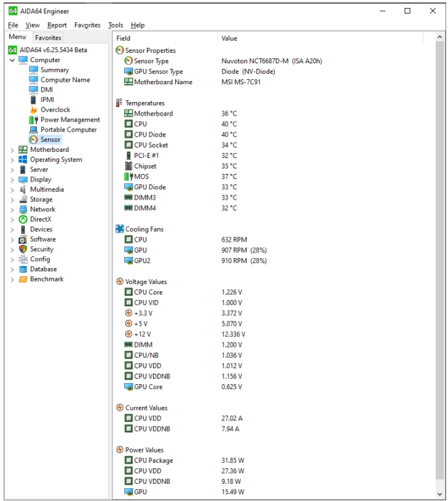Open the Tools menu
The height and width of the screenshot is (501, 448).
coord(116,25)
